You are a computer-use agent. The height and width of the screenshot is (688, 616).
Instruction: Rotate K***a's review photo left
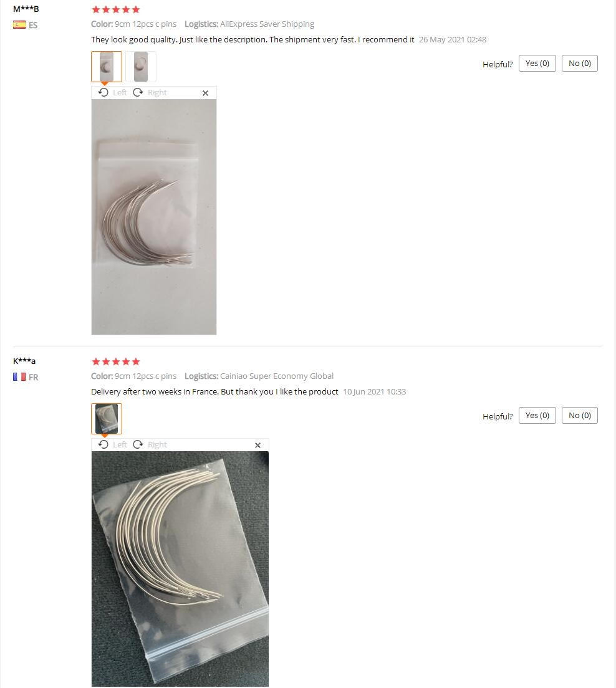coord(112,444)
